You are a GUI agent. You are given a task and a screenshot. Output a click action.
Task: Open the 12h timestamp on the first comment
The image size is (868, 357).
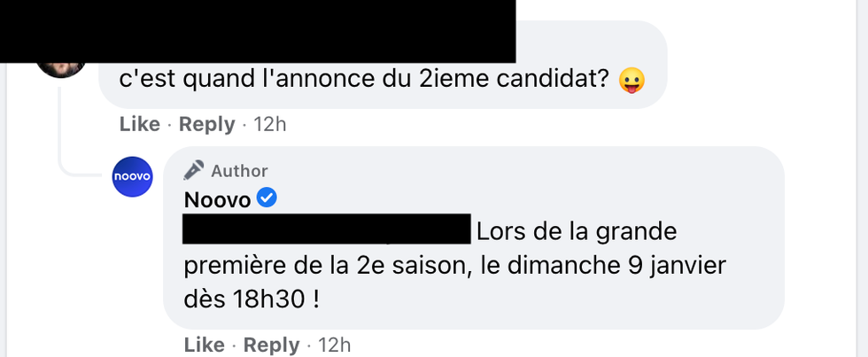(x=270, y=125)
